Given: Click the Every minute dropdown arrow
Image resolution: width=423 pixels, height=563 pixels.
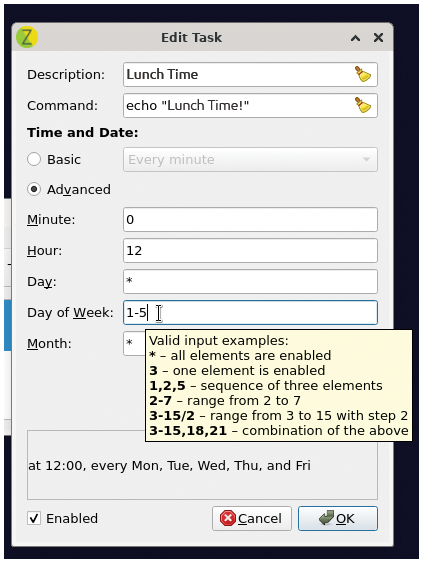Looking at the screenshot, I should coord(366,159).
